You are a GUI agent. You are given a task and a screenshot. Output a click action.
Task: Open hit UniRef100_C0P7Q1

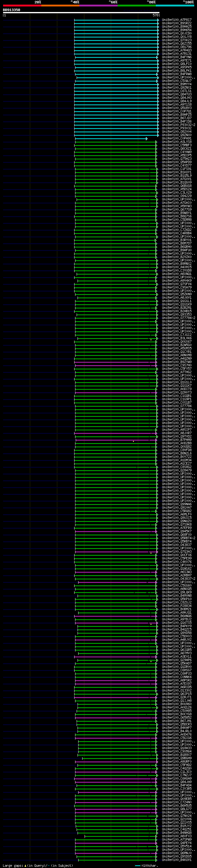[177, 111]
